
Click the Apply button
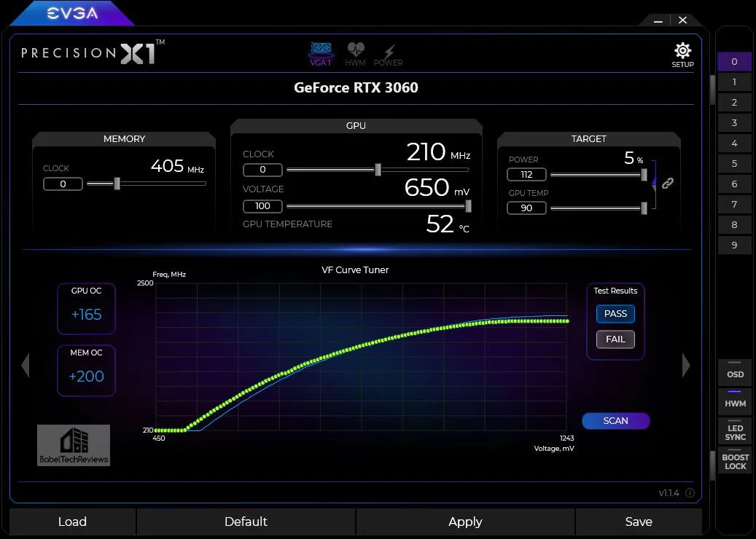(x=465, y=522)
